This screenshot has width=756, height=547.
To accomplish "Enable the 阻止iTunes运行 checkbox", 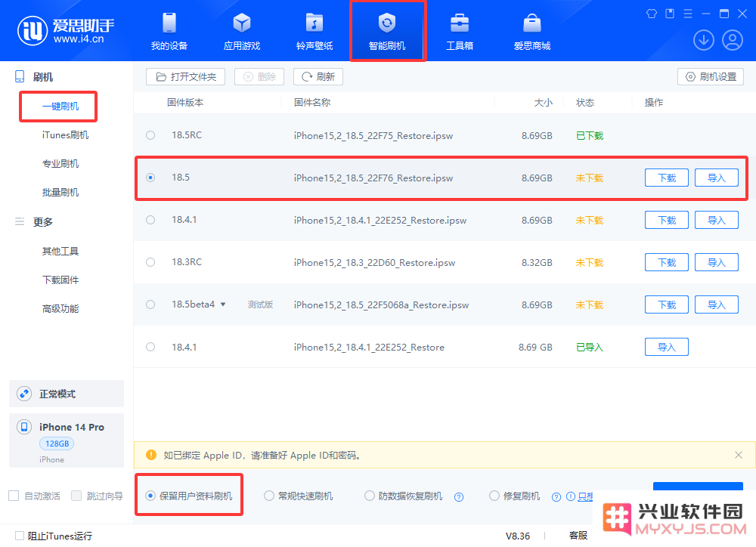I will pos(20,536).
